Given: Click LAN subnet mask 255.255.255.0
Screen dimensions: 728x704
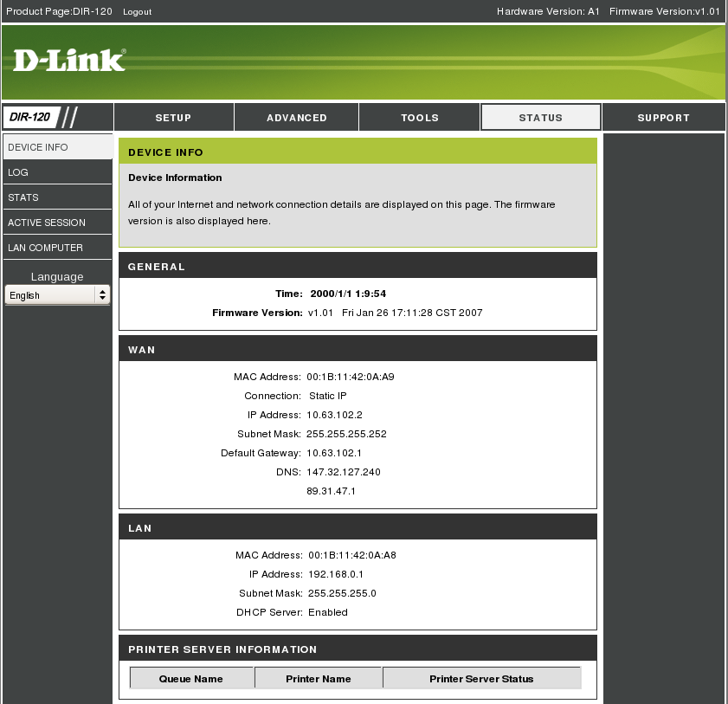Looking at the screenshot, I should click(342, 593).
